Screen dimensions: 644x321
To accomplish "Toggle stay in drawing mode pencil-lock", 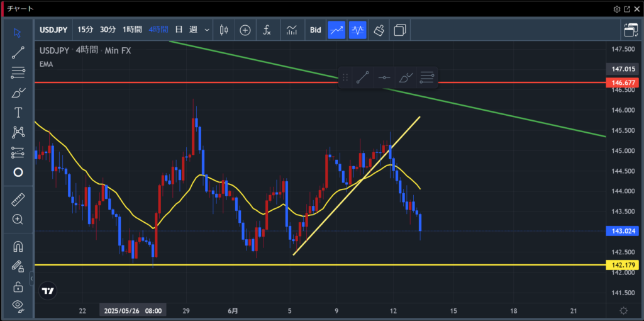I will (18, 266).
